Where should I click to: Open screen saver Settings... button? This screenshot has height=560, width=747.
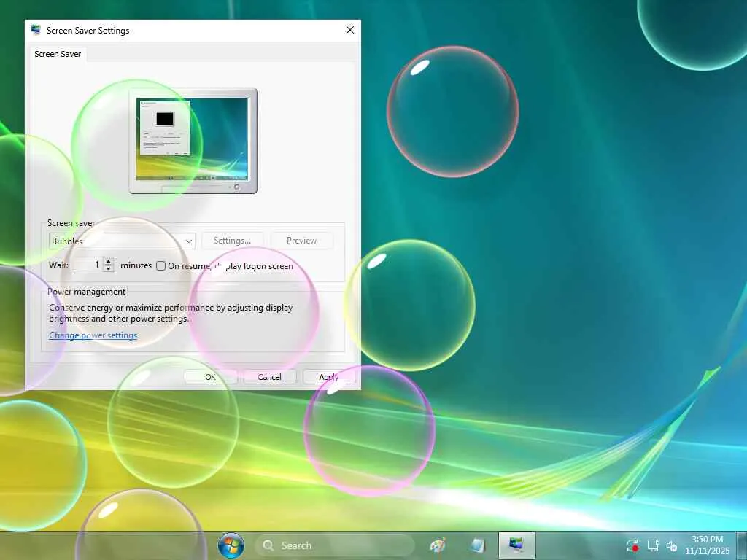coord(232,241)
